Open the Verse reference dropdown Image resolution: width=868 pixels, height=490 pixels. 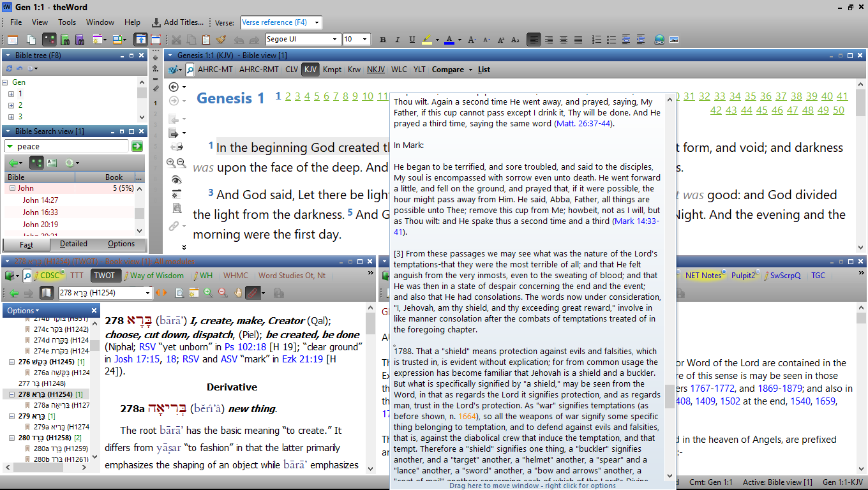pos(317,23)
